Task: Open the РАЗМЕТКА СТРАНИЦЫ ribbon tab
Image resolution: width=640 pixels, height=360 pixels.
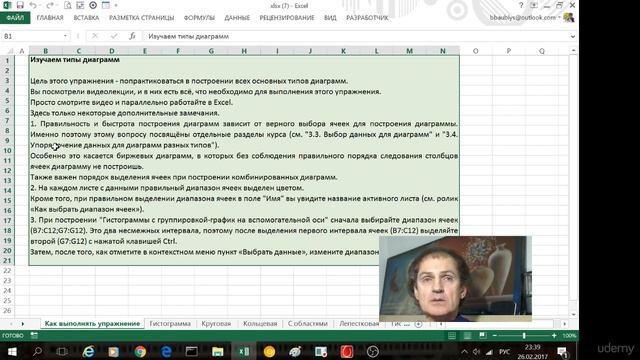Action: [141, 18]
